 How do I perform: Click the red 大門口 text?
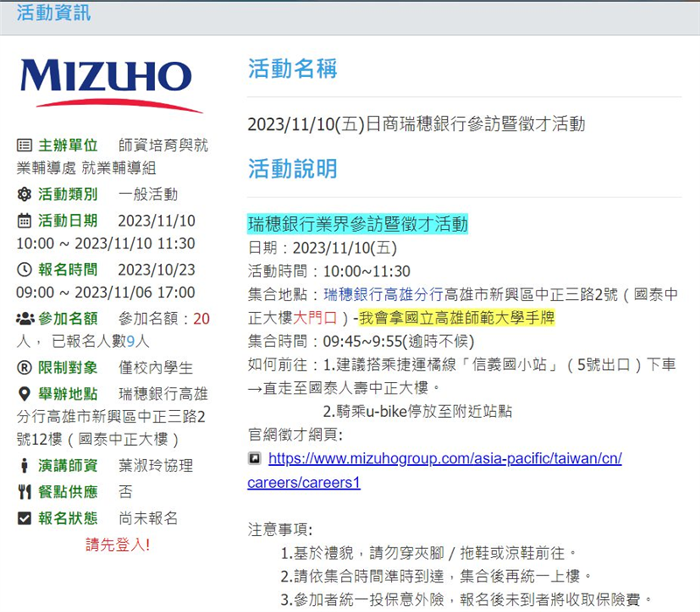click(x=315, y=317)
